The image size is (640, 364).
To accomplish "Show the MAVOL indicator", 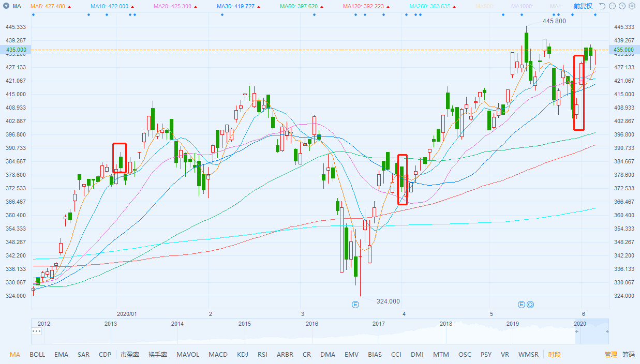I will tap(188, 355).
